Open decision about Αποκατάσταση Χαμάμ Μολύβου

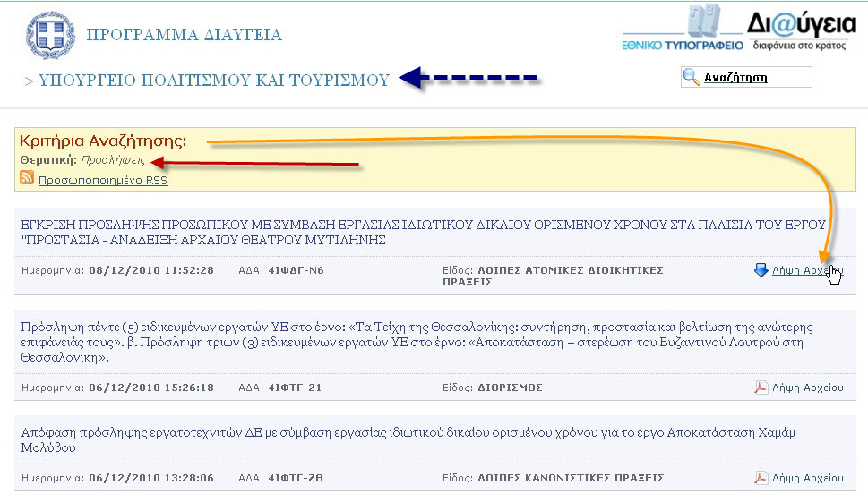pos(408,439)
